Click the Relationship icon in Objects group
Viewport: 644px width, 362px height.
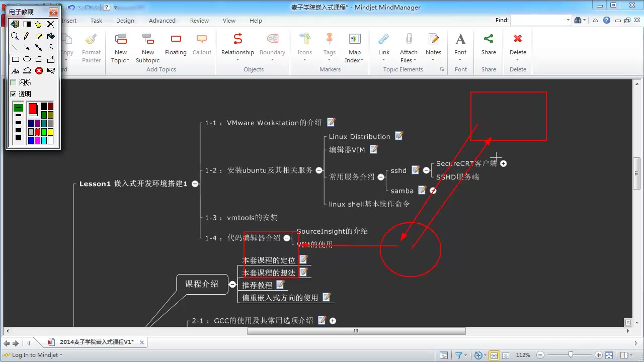[237, 39]
